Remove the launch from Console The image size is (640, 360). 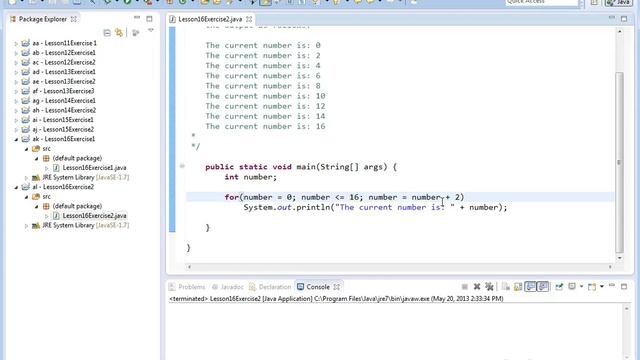click(x=477, y=287)
